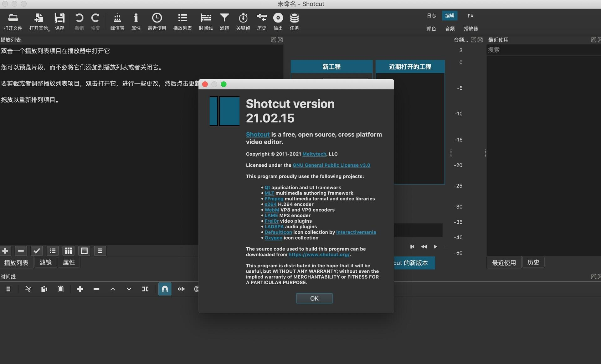Toggle the 最近使用 panel from toolbar
This screenshot has width=601, height=364.
pos(157,22)
